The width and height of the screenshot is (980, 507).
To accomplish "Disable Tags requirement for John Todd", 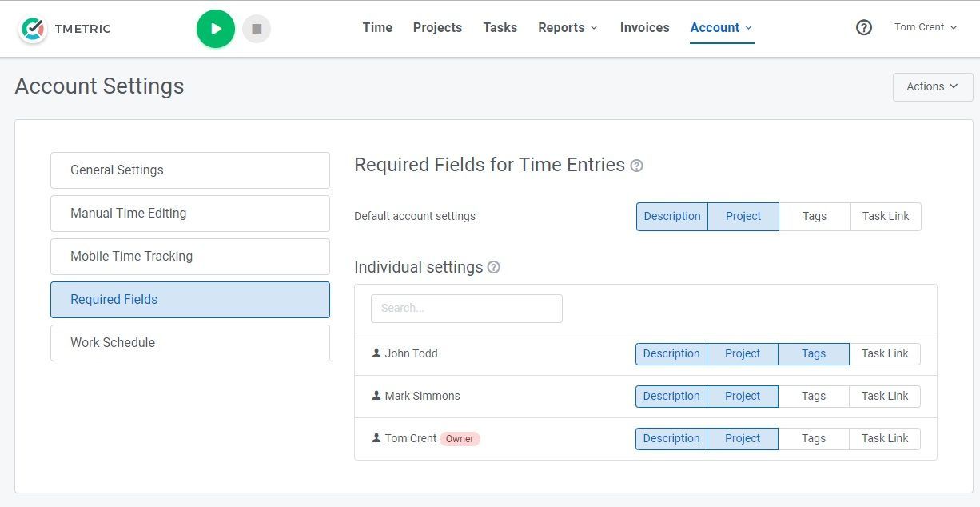I will coord(814,354).
